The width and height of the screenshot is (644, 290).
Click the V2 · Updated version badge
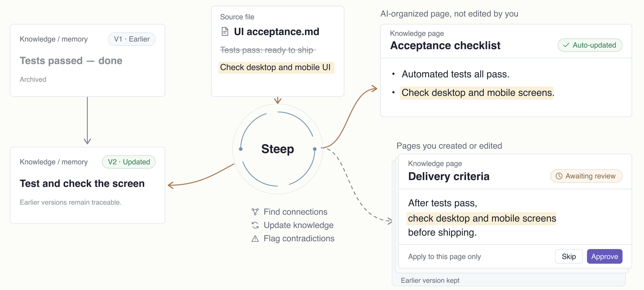pos(129,162)
